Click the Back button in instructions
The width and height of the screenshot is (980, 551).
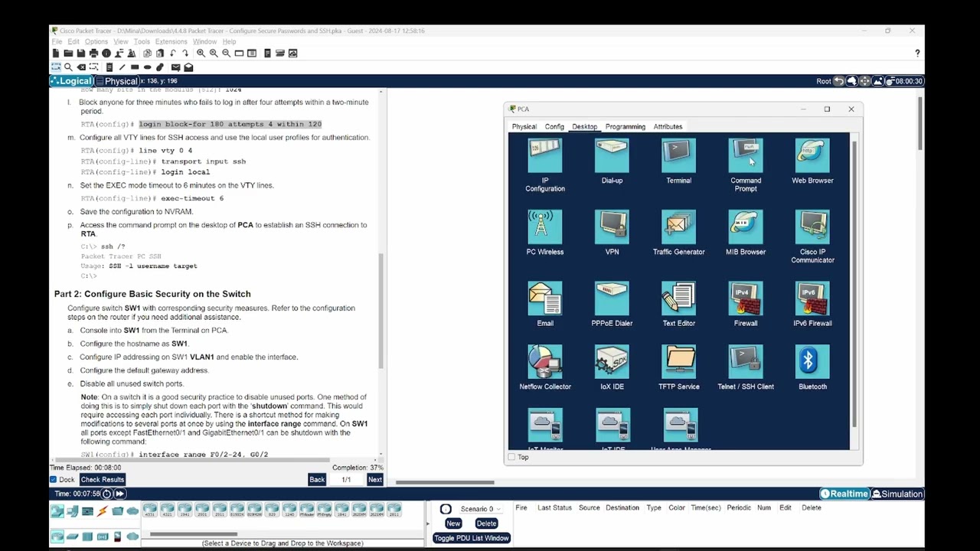pos(317,480)
